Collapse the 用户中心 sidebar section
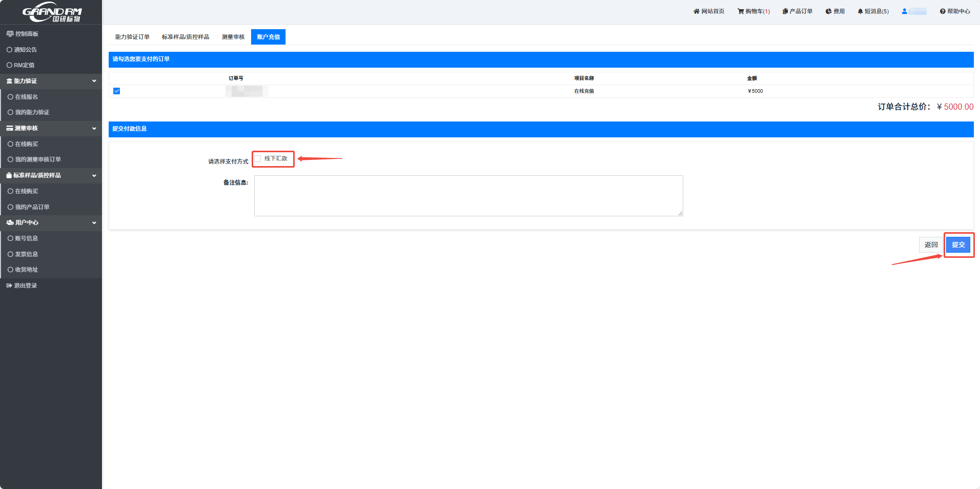The height and width of the screenshot is (489, 980). coord(94,222)
